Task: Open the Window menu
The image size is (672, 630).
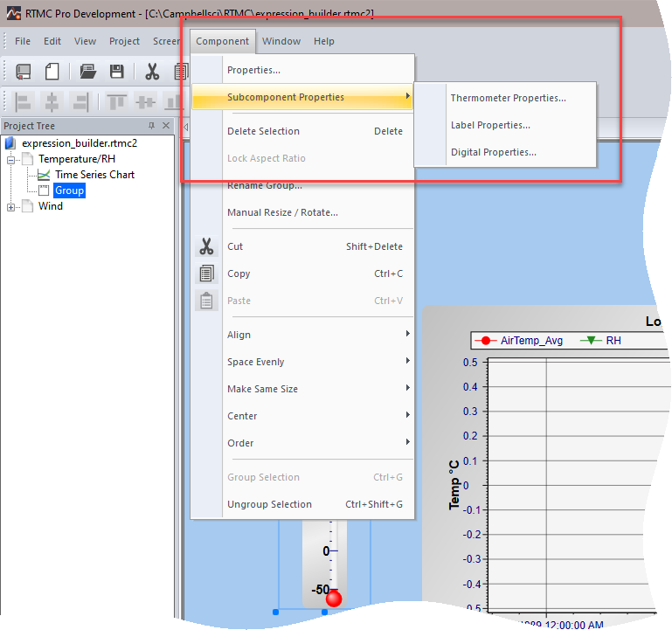Action: point(281,41)
